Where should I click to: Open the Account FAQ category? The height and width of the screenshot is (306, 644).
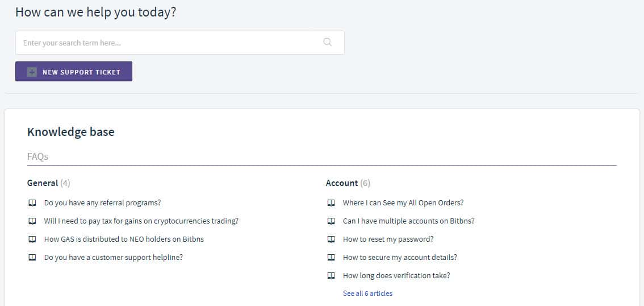pyautogui.click(x=342, y=183)
